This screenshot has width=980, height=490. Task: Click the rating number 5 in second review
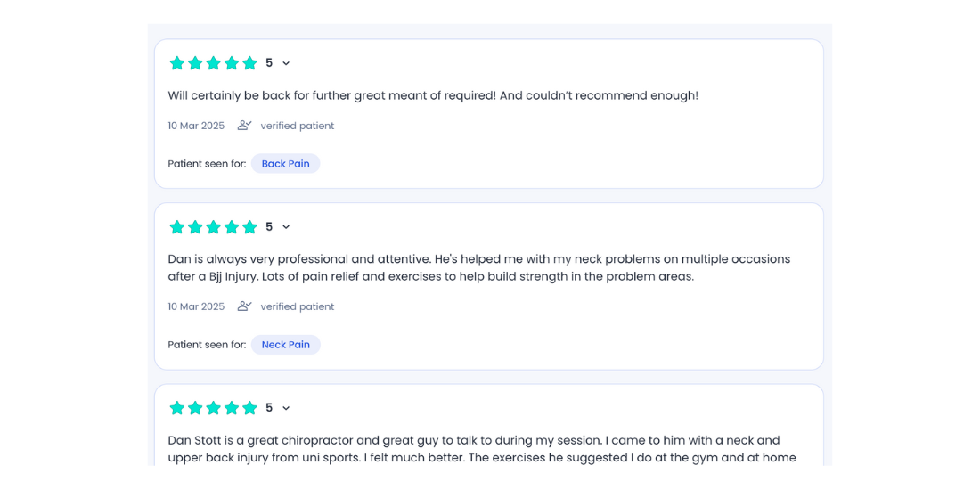click(x=269, y=227)
